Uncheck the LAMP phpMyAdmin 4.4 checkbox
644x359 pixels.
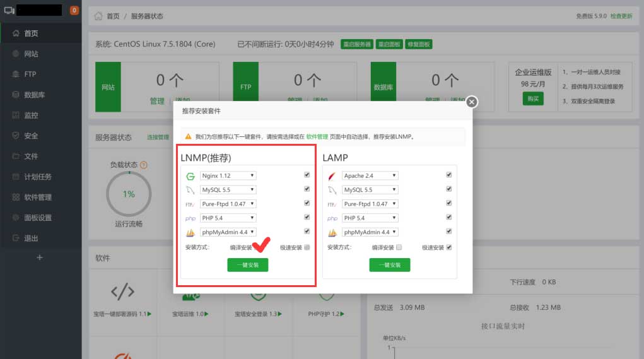pos(449,232)
